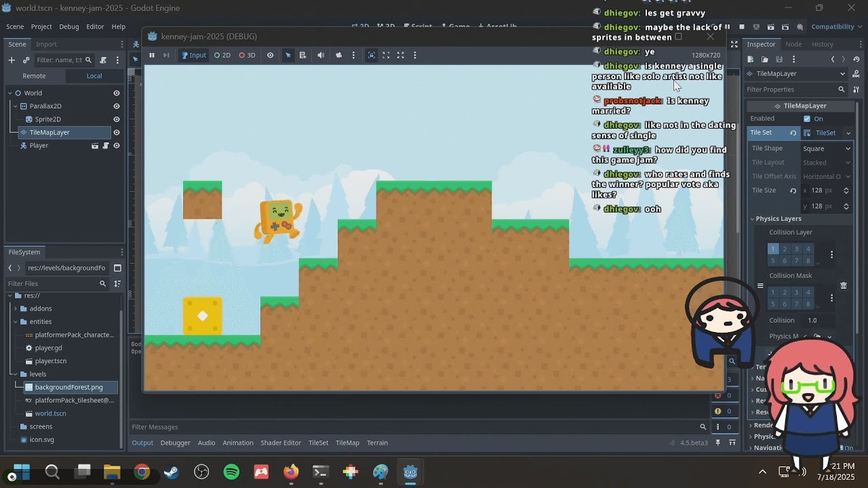
Task: Open the object history list icon
Action: coord(856,60)
